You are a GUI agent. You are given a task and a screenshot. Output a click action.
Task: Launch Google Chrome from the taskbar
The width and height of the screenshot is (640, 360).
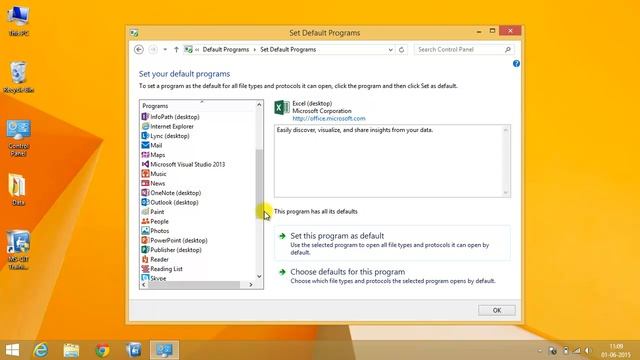pos(102,350)
